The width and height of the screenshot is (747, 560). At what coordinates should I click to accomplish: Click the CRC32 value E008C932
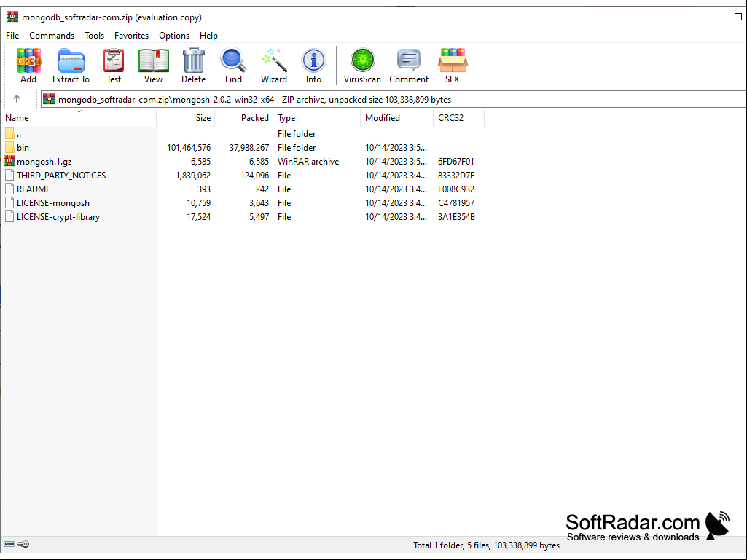point(456,189)
